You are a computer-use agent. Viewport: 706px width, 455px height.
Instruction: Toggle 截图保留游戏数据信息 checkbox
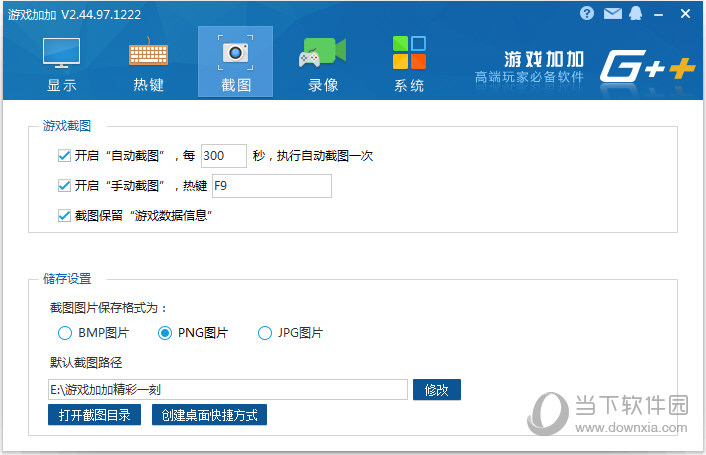pos(64,216)
